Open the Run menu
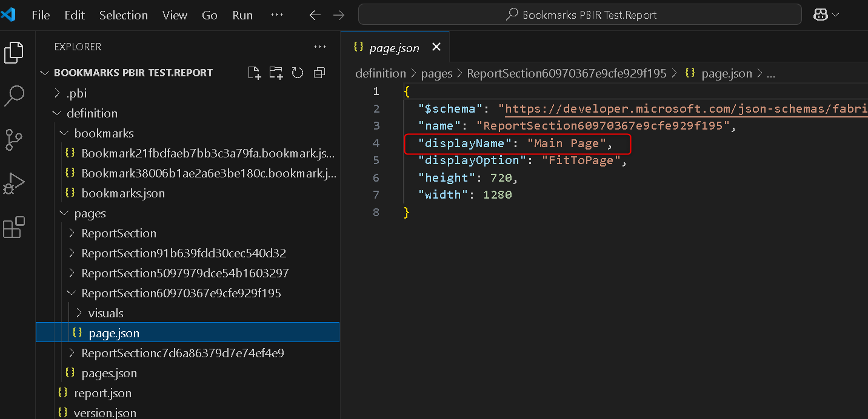868x419 pixels. point(242,15)
